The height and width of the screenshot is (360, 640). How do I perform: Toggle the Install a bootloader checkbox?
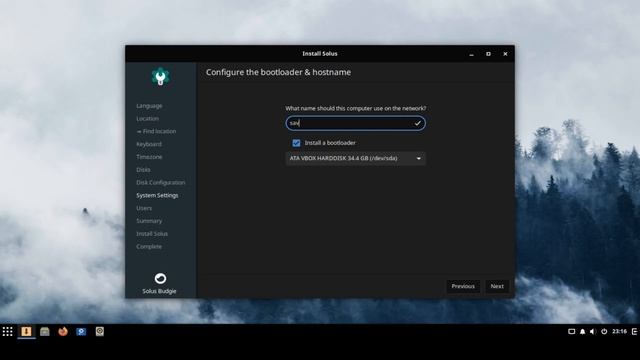[x=296, y=143]
